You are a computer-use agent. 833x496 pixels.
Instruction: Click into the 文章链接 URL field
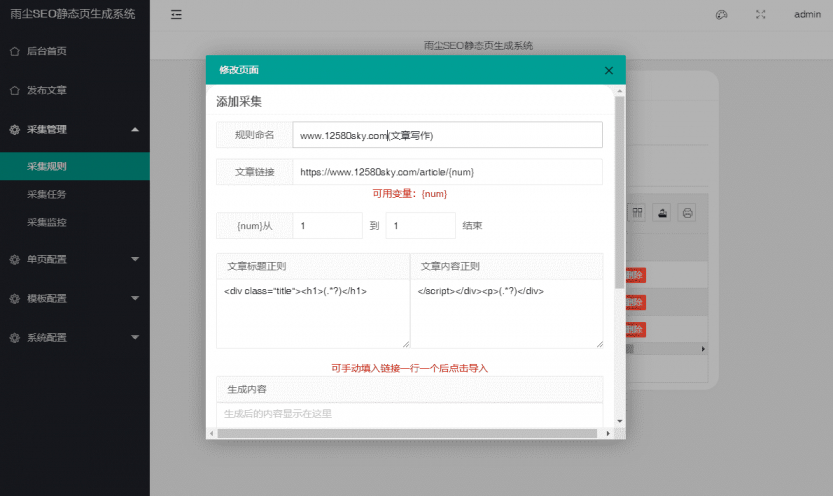[x=447, y=172]
